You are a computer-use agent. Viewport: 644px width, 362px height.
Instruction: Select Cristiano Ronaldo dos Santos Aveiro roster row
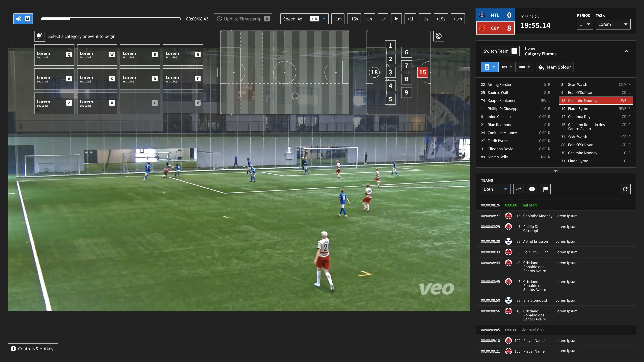pos(596,127)
